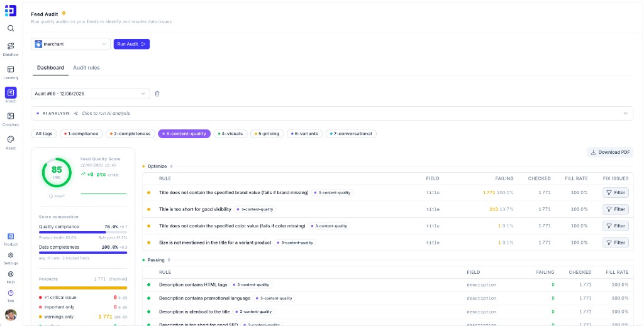
Task: Open the Talk icon in the sidebar
Action: (x=11, y=293)
